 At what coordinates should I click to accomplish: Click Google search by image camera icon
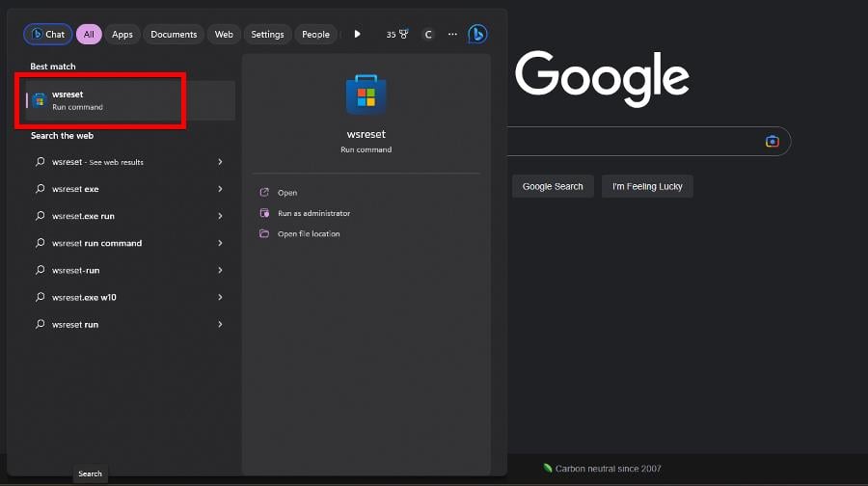pyautogui.click(x=773, y=141)
